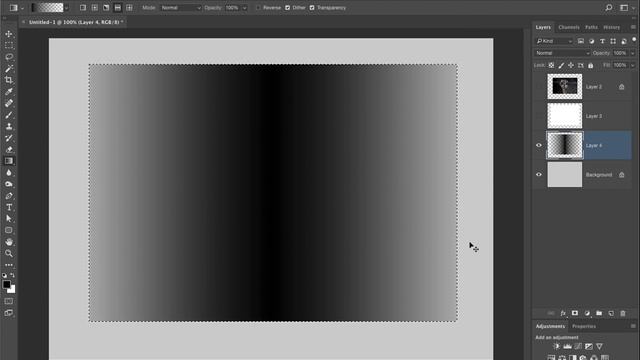
Task: Hide the Background layer eye icon
Action: click(x=539, y=175)
